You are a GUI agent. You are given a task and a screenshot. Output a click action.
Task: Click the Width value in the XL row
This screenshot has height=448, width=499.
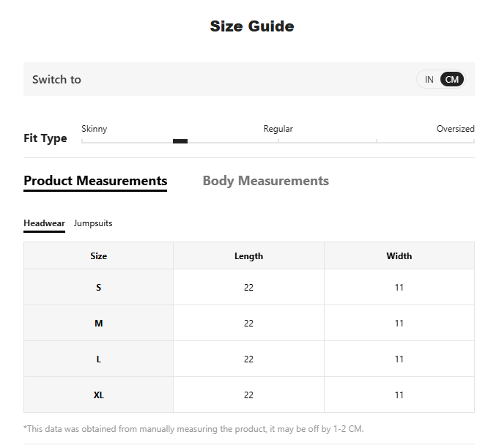(399, 395)
